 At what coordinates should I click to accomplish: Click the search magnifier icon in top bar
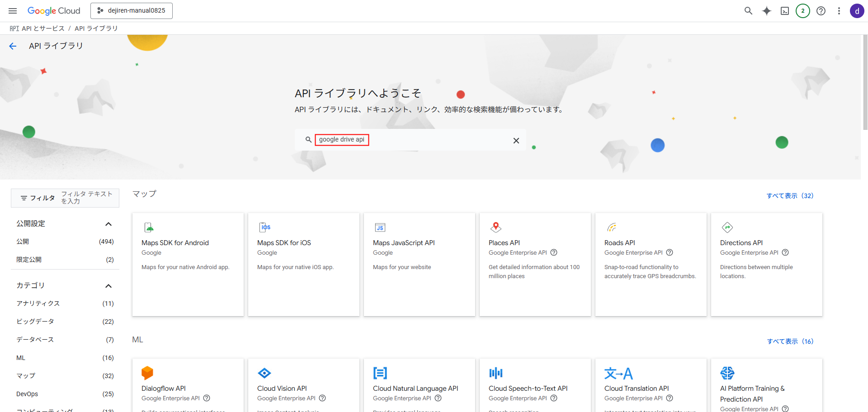748,11
